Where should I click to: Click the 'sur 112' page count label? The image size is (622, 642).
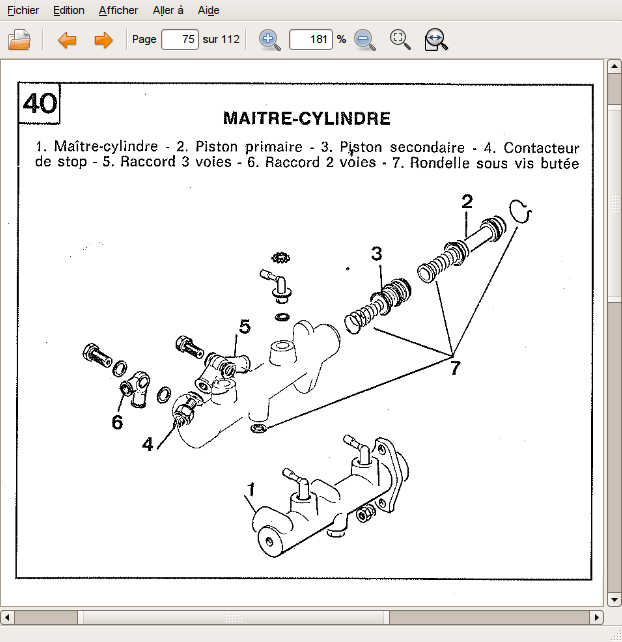[x=221, y=39]
